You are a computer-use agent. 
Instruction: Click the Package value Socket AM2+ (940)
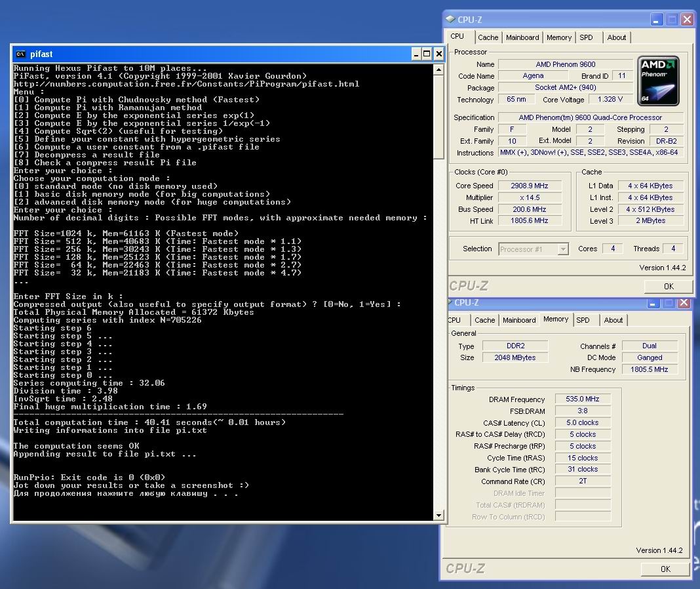pos(566,88)
